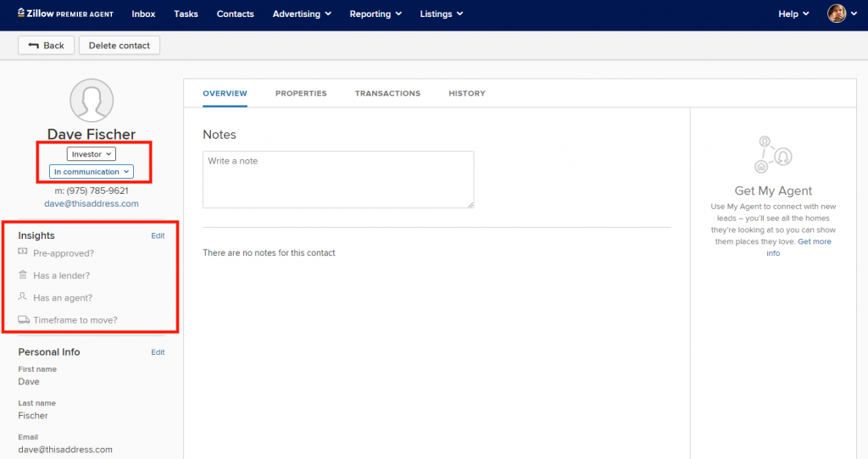Screen dimensions: 868x459
Task: Switch to the History tab
Action: coord(467,93)
